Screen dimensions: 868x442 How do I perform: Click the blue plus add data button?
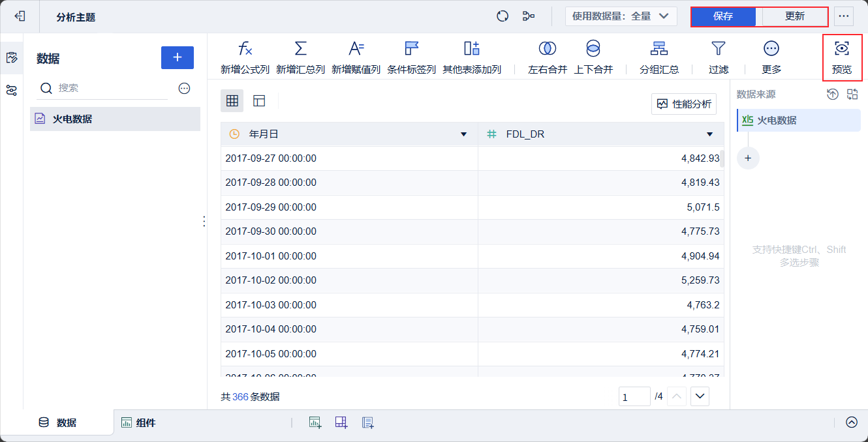pyautogui.click(x=178, y=57)
